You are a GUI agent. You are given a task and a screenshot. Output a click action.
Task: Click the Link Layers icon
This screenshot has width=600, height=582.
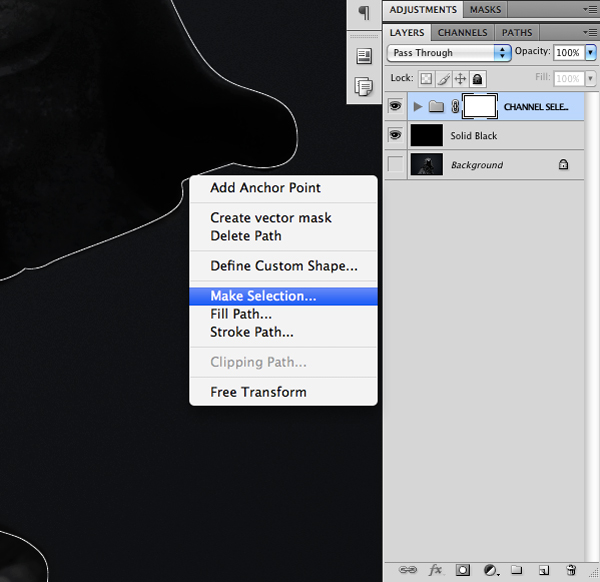(408, 570)
